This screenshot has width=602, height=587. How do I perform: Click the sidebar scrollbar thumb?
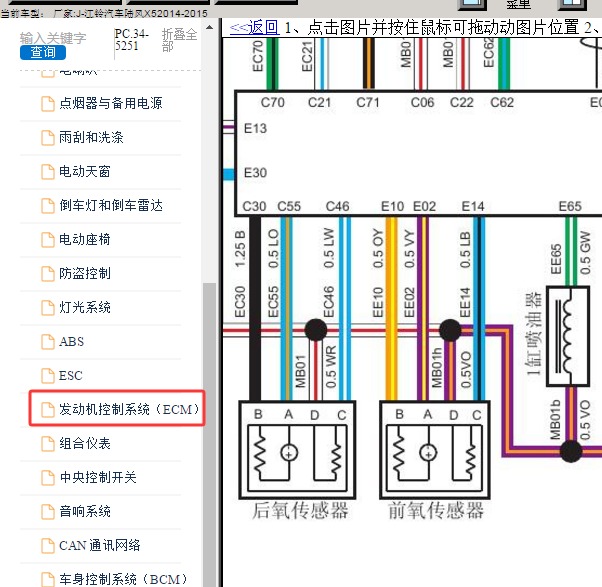(209, 435)
